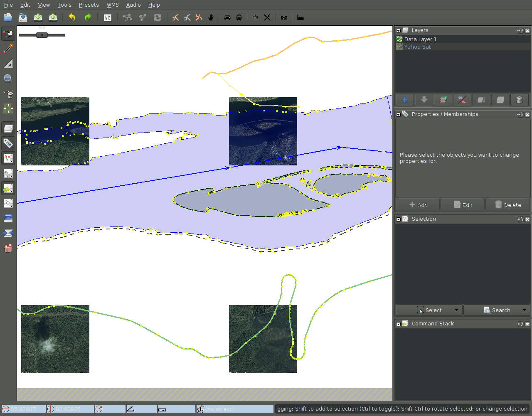Click the zoom level slider handle
Viewport: 532px width, 416px height.
pos(42,35)
